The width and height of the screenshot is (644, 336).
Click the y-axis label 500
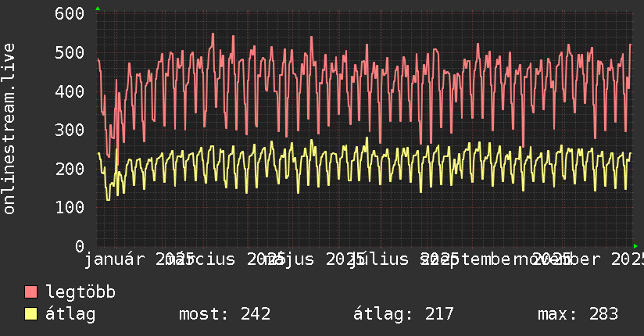click(70, 52)
